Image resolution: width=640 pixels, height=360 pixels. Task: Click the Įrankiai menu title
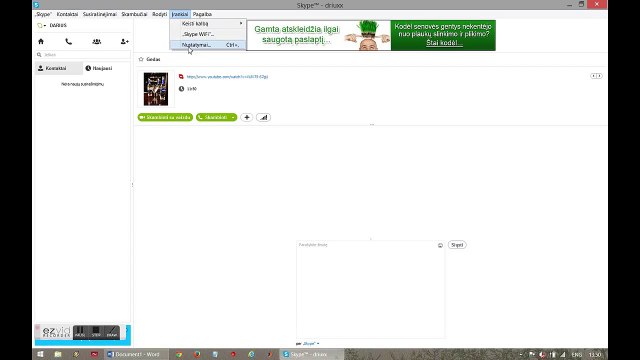pyautogui.click(x=180, y=14)
